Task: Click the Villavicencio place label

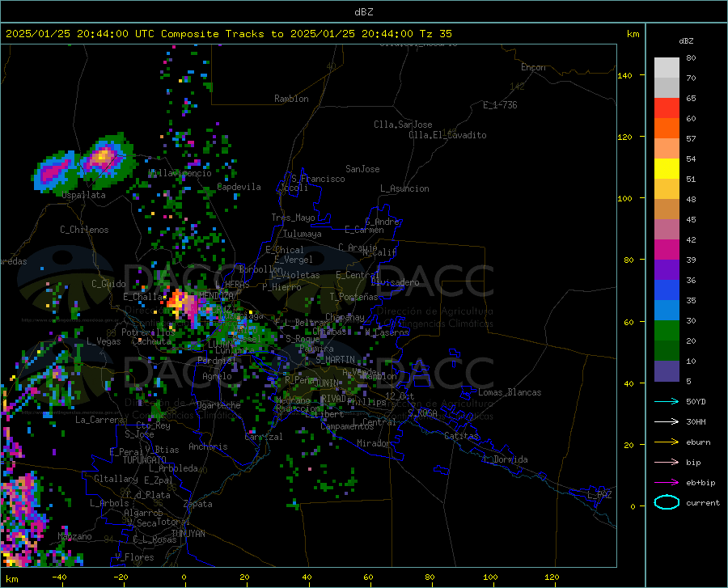Action: tap(180, 174)
